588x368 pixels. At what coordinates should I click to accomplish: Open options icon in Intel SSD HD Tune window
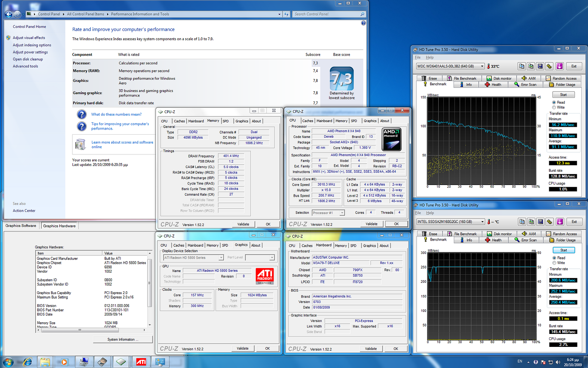(550, 221)
